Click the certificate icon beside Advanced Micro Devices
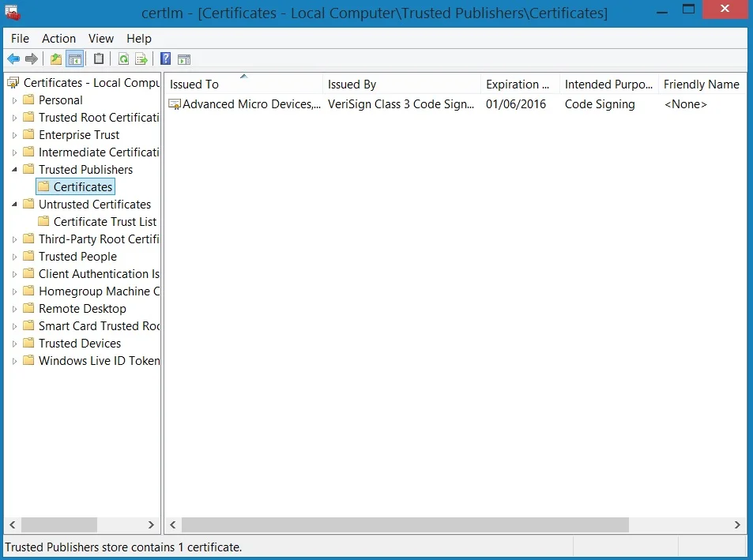This screenshot has width=753, height=560. [x=175, y=104]
